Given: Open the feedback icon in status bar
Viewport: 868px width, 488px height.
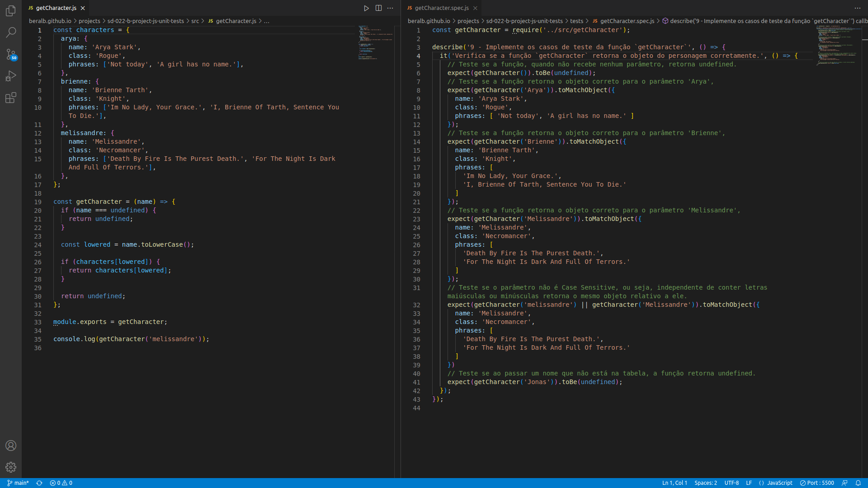Looking at the screenshot, I should click(844, 483).
